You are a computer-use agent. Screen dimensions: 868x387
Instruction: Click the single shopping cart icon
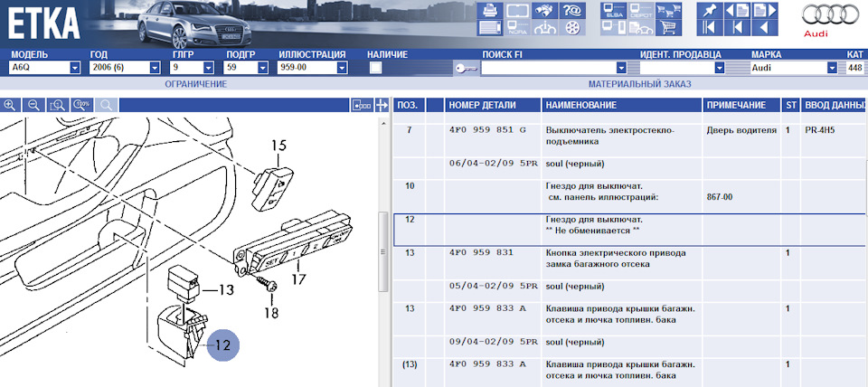point(667,28)
